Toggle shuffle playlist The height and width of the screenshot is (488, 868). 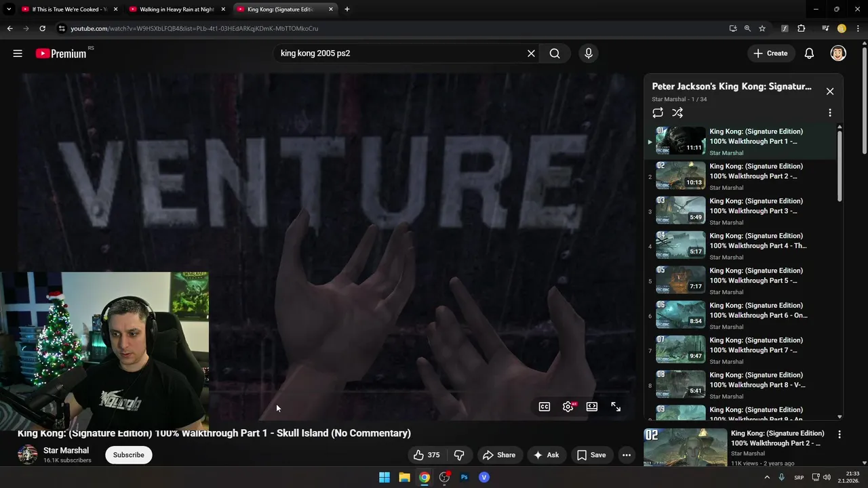pyautogui.click(x=677, y=113)
